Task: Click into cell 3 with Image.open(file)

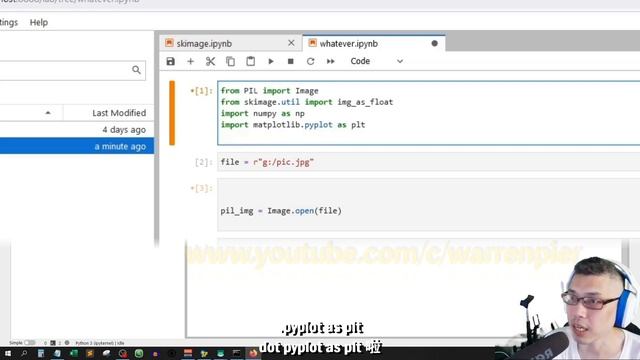Action: tap(429, 204)
